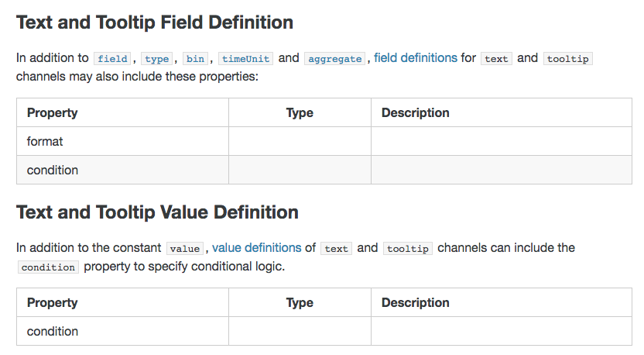This screenshot has height=355, width=644.
Task: Click the inline 'value' code snippet
Action: (185, 249)
